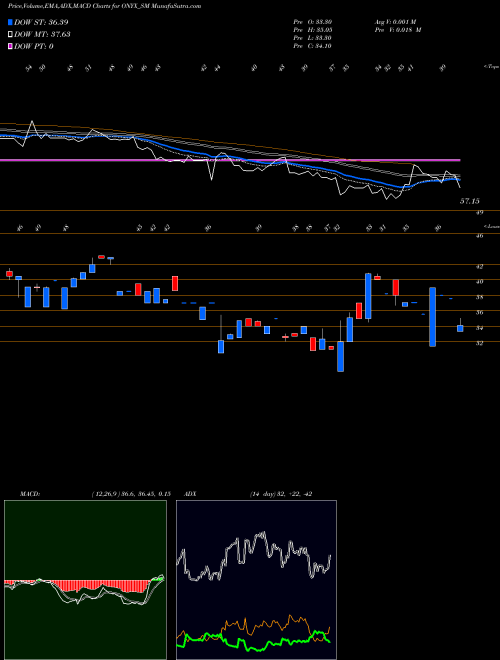The height and width of the screenshot is (660, 500).
Task: Click the '(12,26,9) 36.6, 36.45, 0.15' MACD values
Action: tap(130, 494)
